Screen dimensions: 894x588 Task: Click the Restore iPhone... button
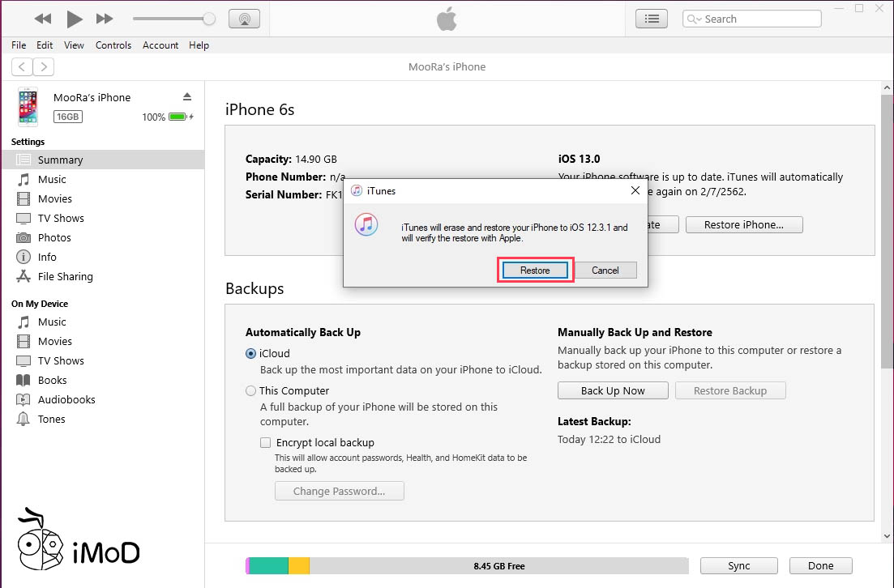[743, 224]
